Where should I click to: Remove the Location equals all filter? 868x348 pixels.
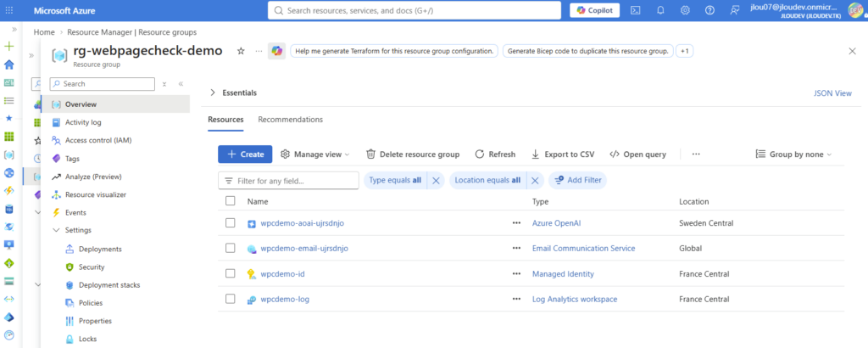[535, 181]
